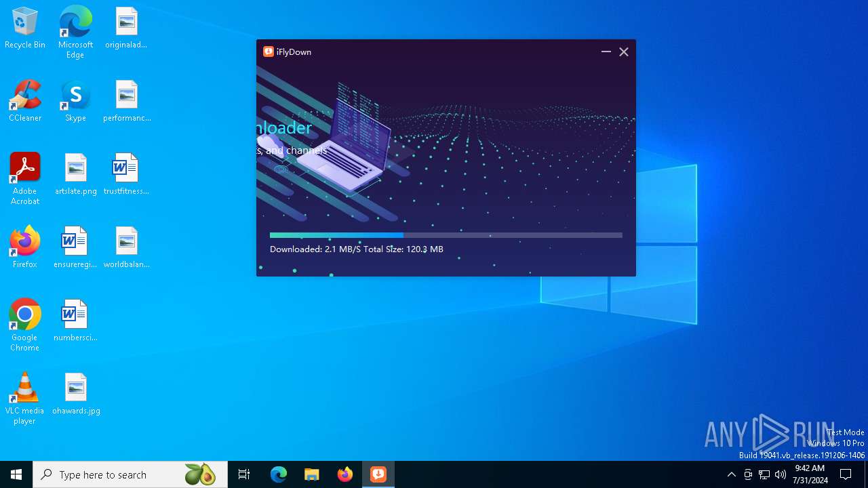Launch Microsoft Edge from the taskbar

(x=279, y=474)
